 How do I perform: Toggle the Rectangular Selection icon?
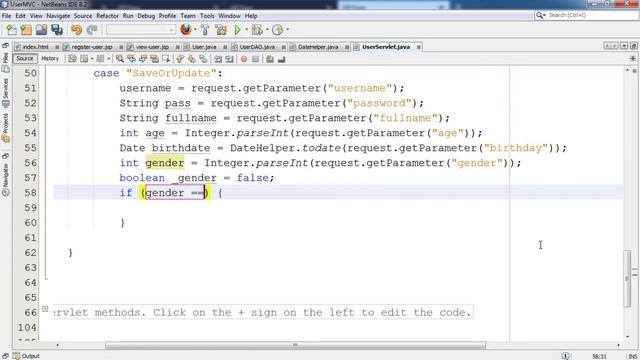pyautogui.click(x=165, y=59)
